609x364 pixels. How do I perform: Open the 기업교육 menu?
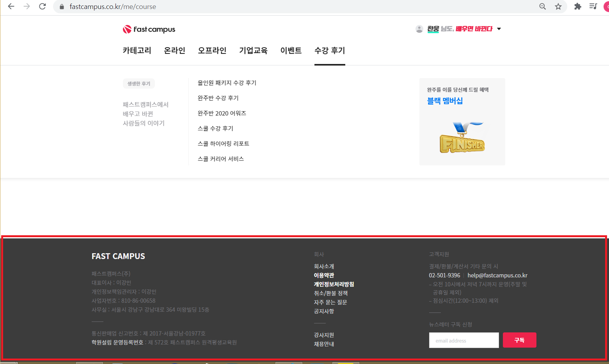[253, 50]
